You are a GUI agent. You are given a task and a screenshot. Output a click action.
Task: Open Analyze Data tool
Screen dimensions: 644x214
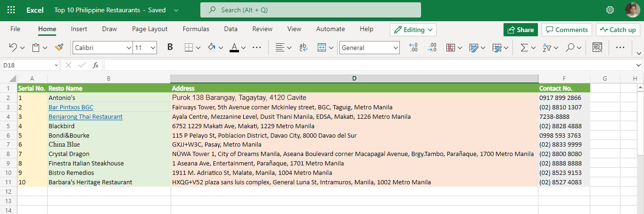(x=597, y=48)
